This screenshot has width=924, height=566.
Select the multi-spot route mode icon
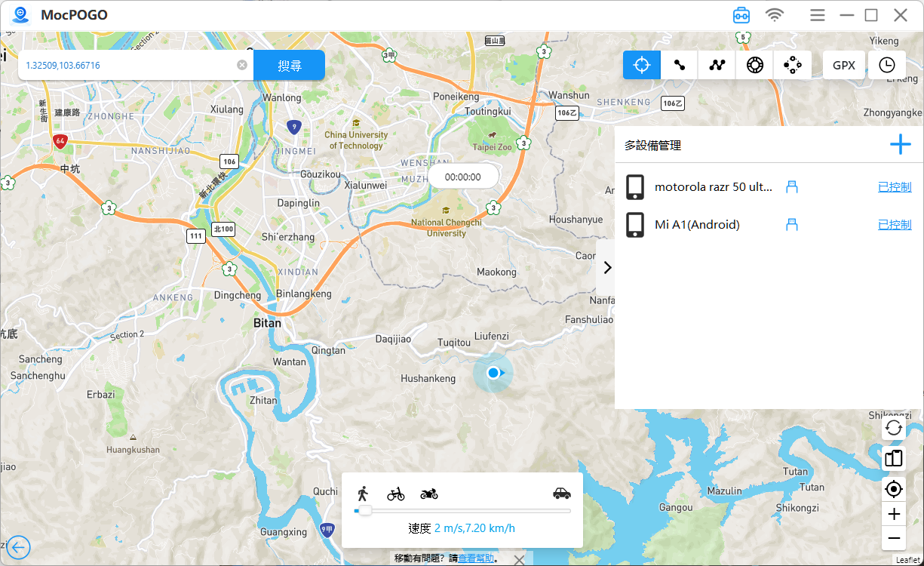[717, 65]
